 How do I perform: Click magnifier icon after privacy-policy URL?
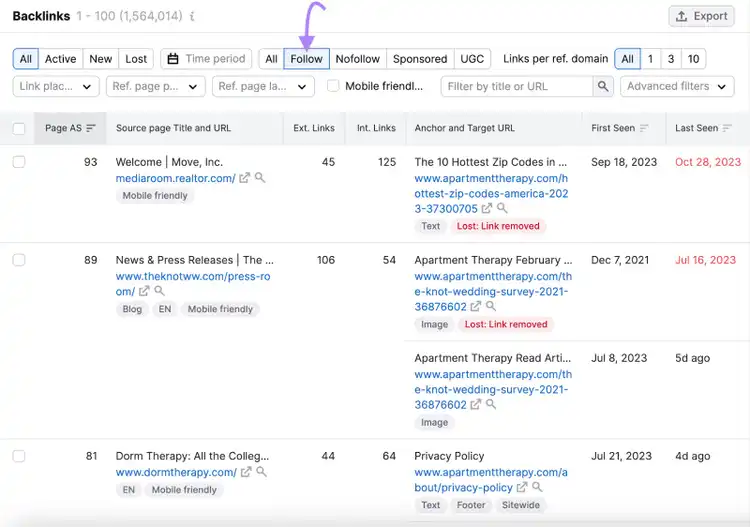click(537, 487)
